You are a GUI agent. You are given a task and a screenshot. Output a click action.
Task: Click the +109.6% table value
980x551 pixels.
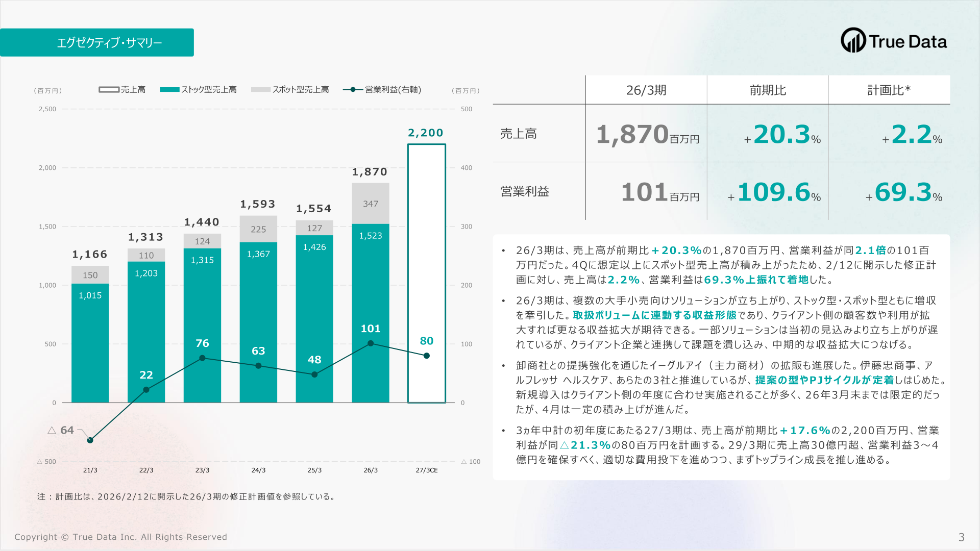[774, 192]
